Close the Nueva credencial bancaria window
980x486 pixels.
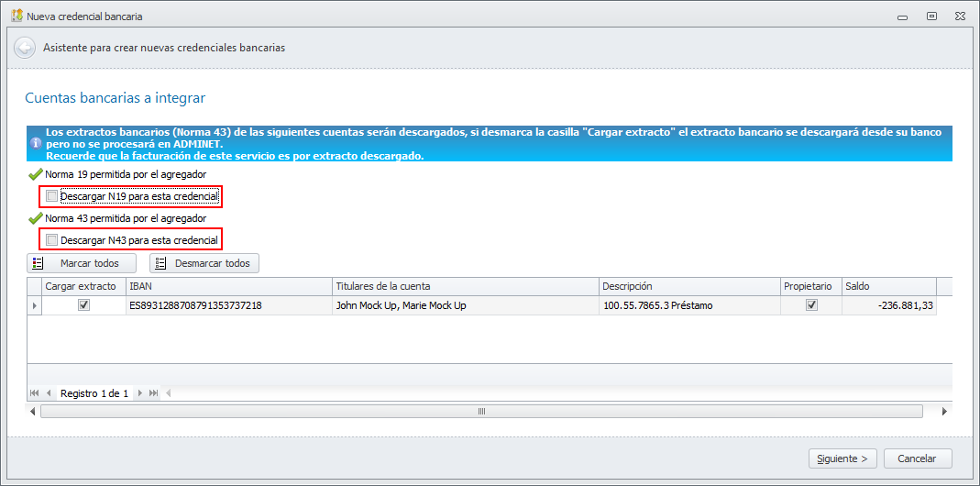pos(960,17)
